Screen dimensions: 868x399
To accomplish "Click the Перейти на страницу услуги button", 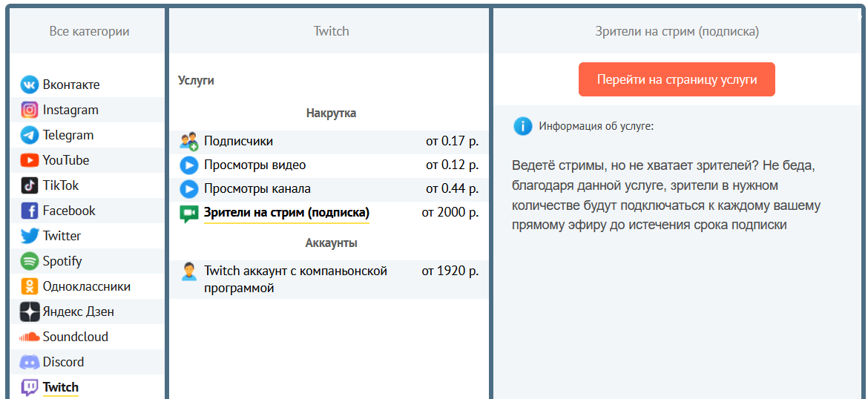I will click(677, 79).
